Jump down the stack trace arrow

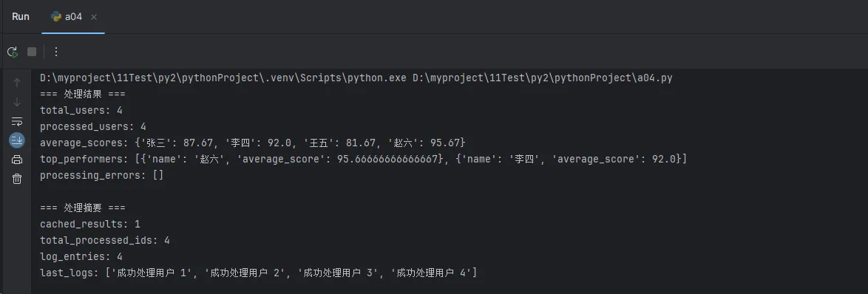[17, 102]
